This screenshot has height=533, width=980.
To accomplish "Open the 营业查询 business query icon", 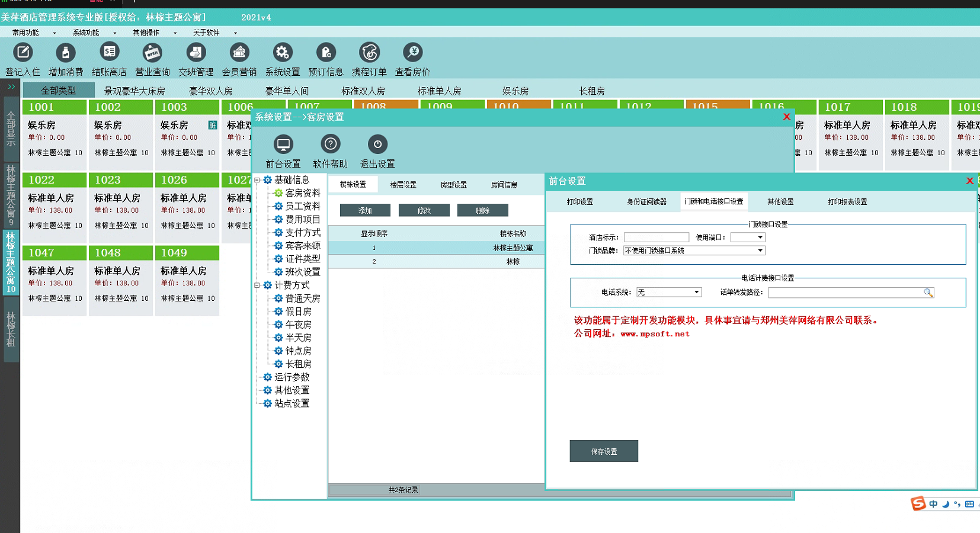I will click(x=152, y=53).
